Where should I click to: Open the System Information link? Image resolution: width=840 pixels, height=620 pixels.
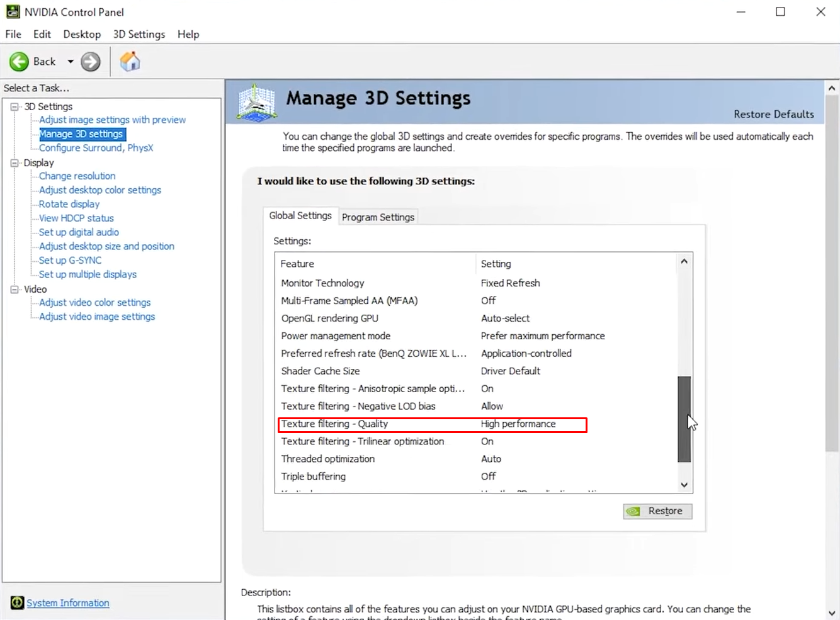click(68, 603)
